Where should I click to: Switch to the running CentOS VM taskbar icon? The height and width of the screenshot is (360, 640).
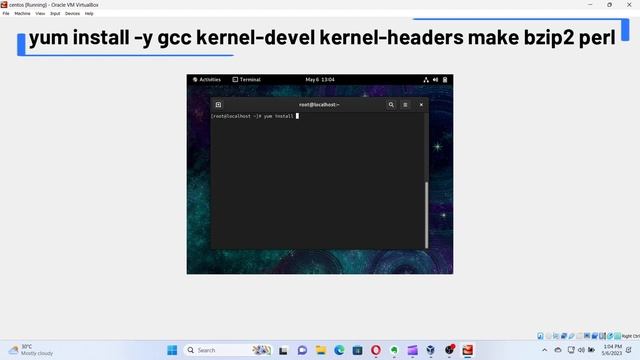pyautogui.click(x=468, y=350)
